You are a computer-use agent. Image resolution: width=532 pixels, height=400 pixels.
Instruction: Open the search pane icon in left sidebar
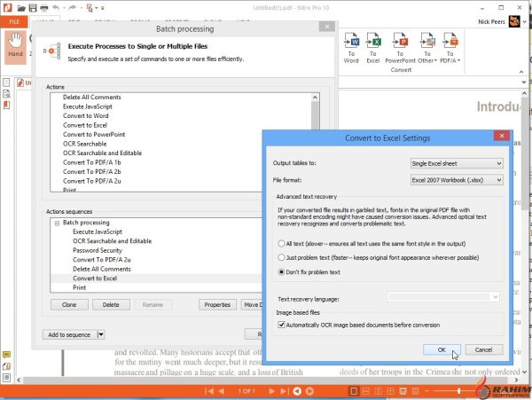[x=6, y=94]
